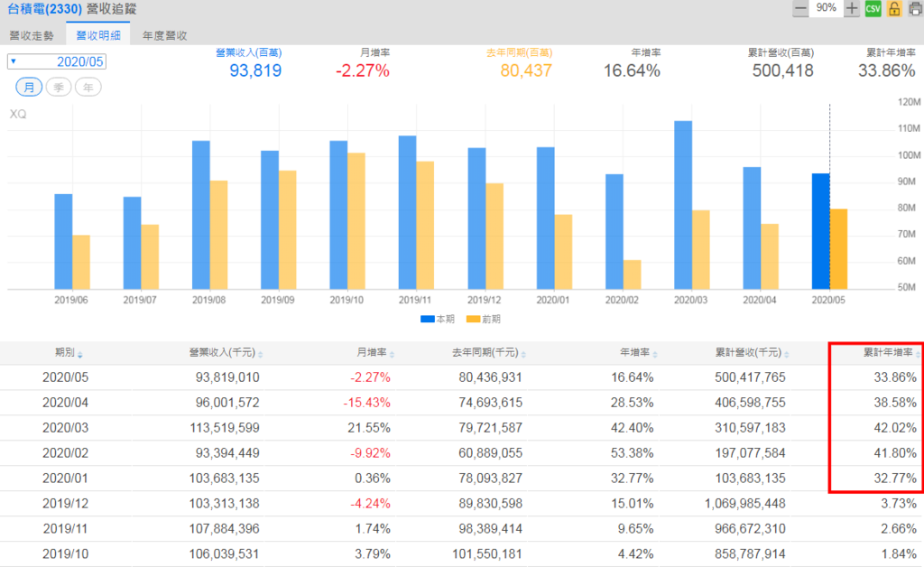The image size is (924, 567).
Task: Click the 2020/05 period cell in table
Action: point(65,377)
